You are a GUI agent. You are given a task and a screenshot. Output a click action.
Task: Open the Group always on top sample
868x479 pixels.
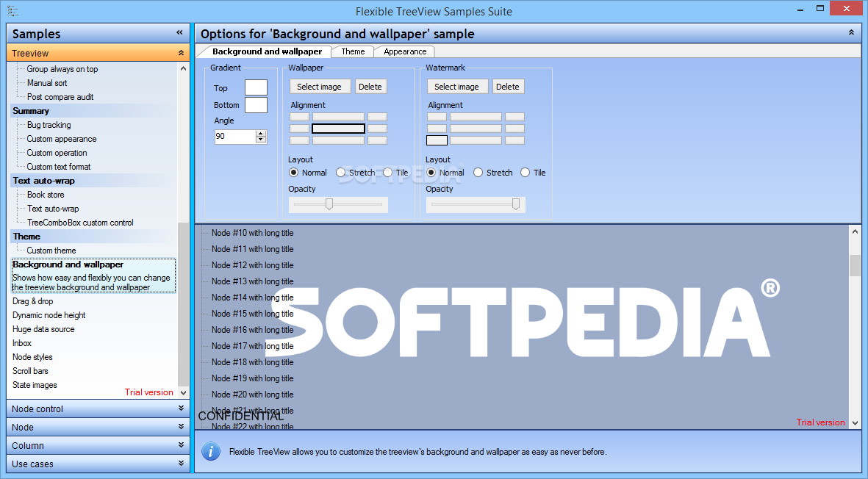62,69
